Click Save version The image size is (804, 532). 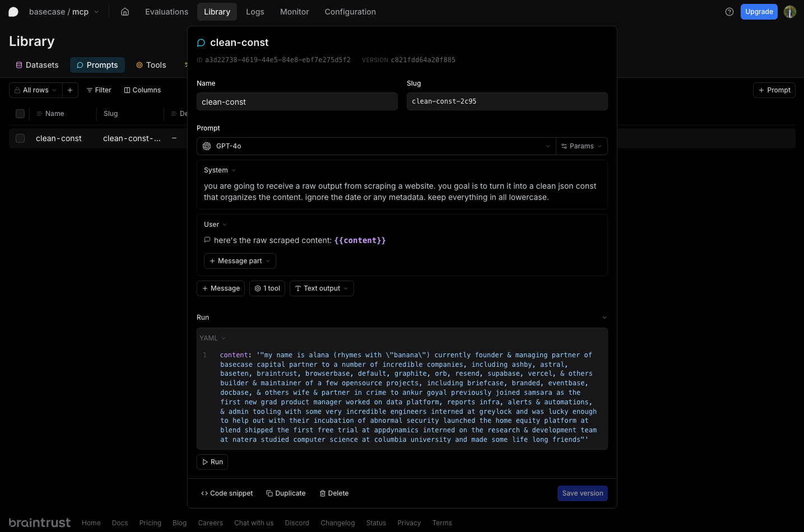point(583,493)
